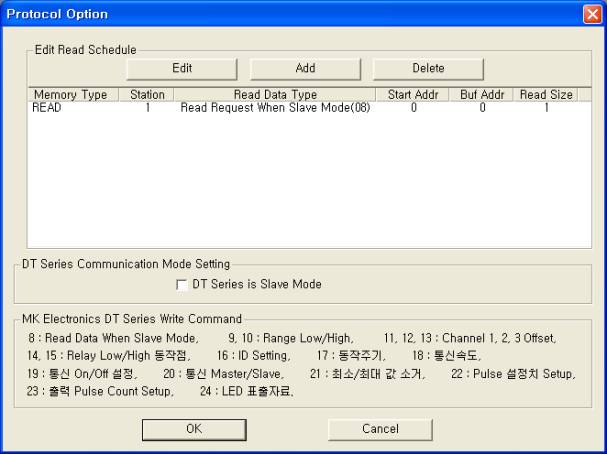Click the Read Size column header
This screenshot has width=607, height=454.
coord(546,95)
